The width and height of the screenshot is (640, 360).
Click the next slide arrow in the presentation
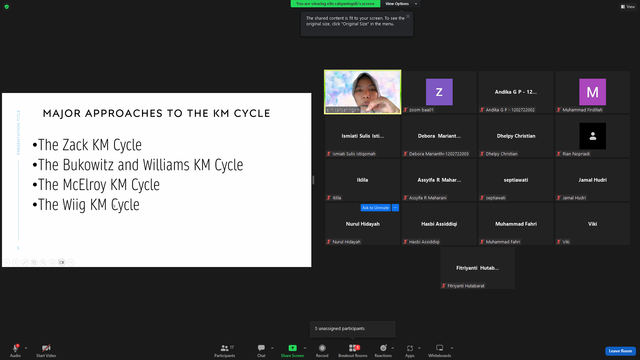(x=16, y=262)
